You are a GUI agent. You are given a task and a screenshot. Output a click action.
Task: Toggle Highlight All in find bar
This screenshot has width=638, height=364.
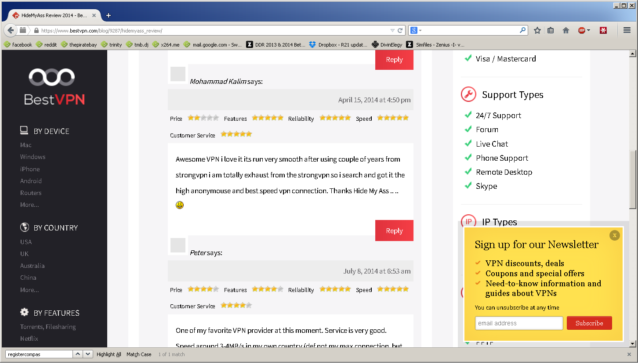pyautogui.click(x=109, y=354)
